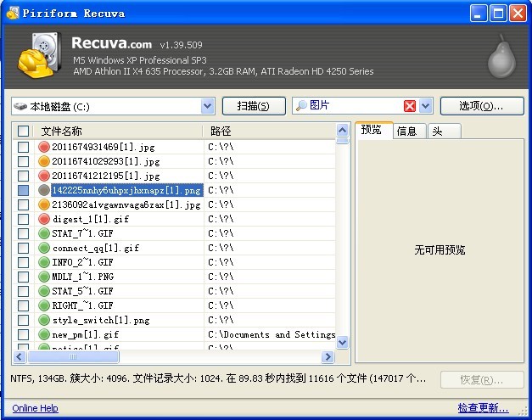Click the horizontal scrollbar right arrow
532x420 pixels.
coord(328,357)
